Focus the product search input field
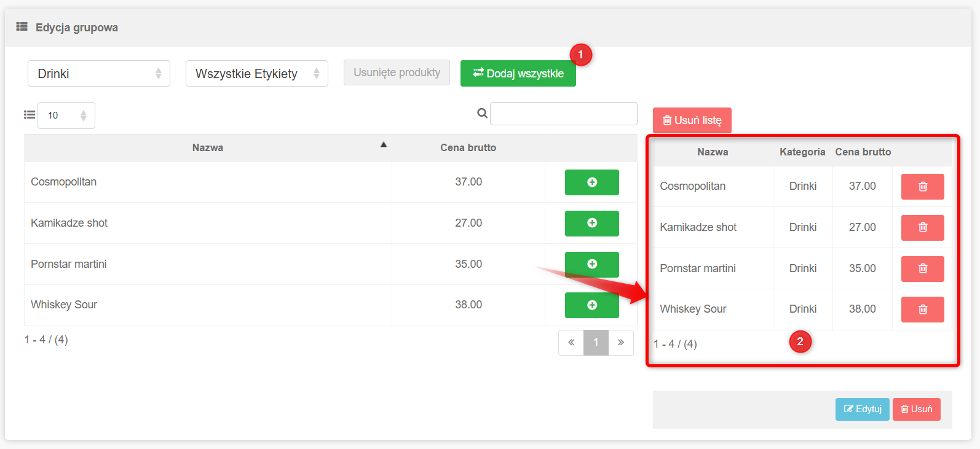The height and width of the screenshot is (449, 980). [x=563, y=114]
